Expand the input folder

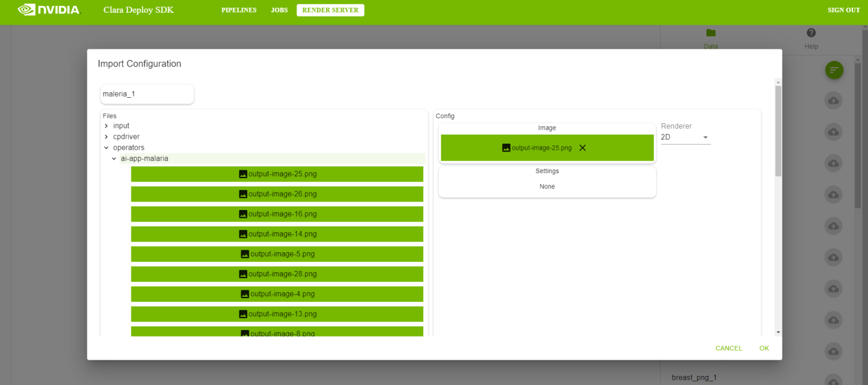point(107,126)
